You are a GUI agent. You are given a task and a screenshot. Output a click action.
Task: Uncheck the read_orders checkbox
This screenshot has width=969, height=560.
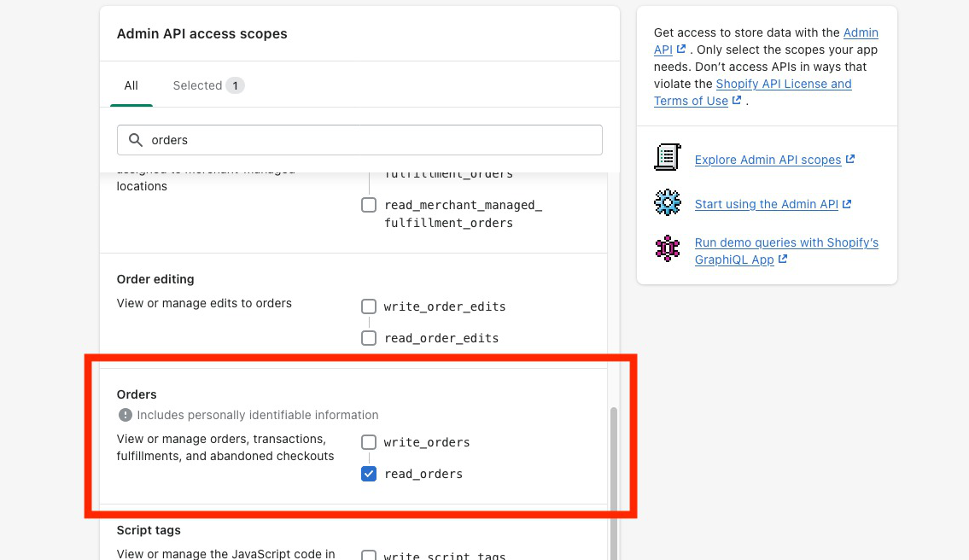[369, 474]
